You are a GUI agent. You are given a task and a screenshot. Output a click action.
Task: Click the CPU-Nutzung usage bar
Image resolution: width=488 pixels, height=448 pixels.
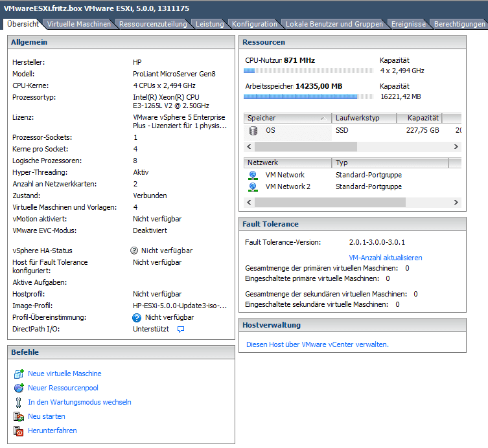(x=308, y=71)
